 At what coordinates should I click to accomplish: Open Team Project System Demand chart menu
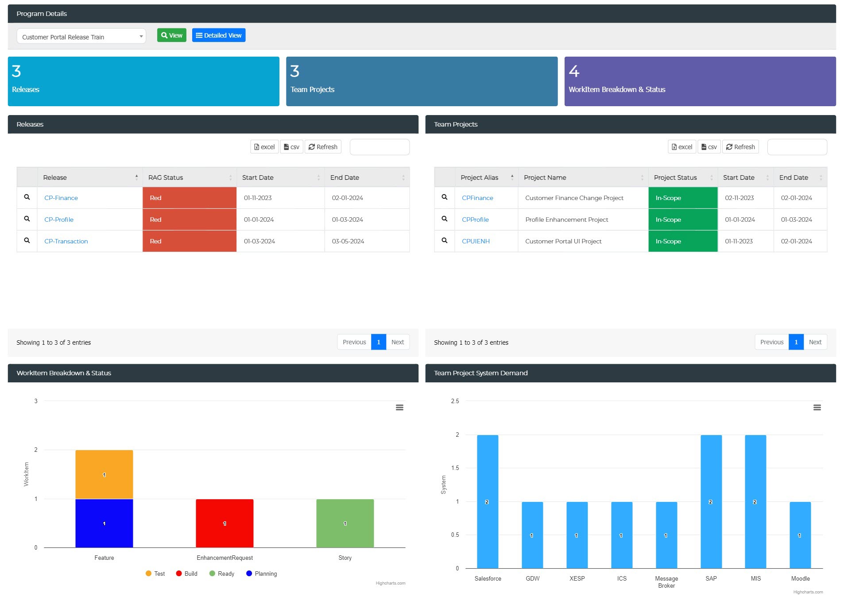pyautogui.click(x=817, y=408)
